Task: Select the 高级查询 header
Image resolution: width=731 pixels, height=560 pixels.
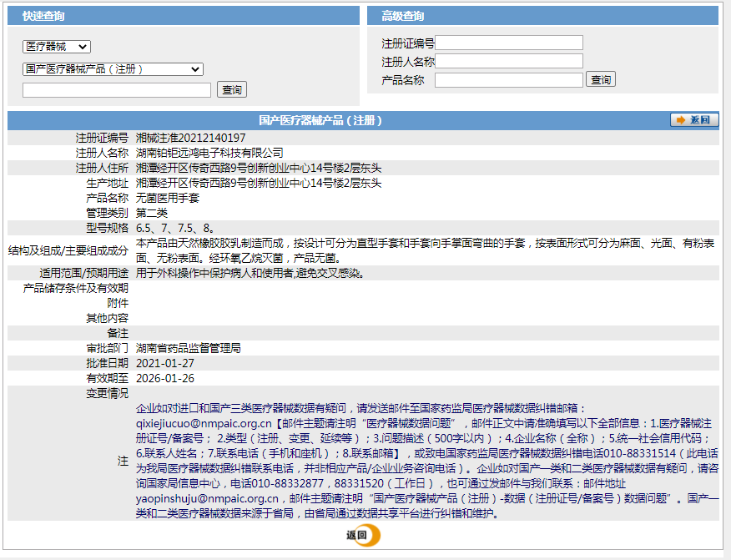Action: [x=403, y=17]
